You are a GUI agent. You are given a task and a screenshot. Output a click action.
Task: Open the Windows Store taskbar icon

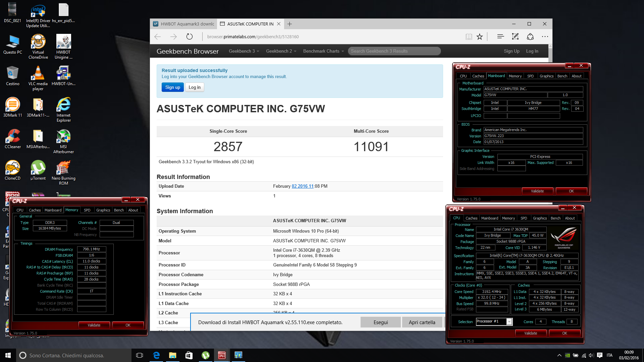[x=189, y=355]
